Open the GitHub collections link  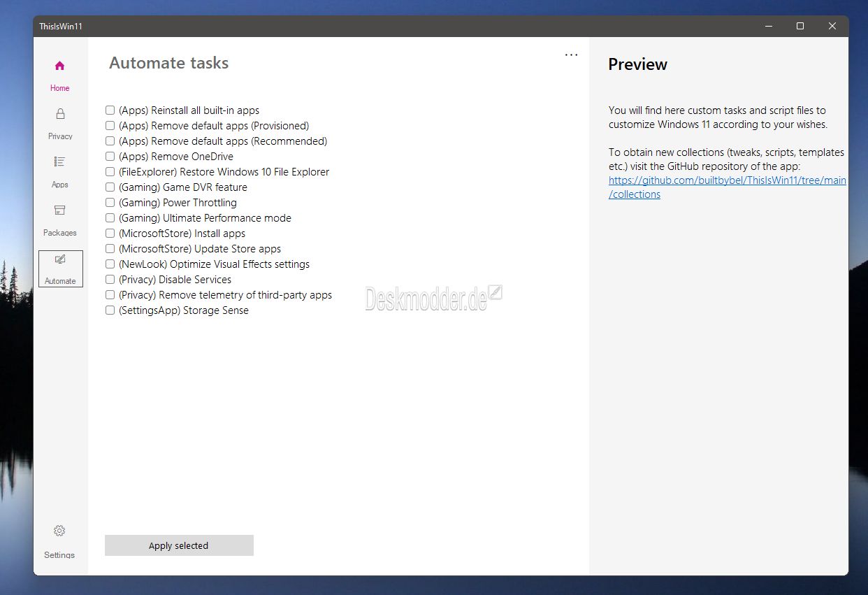tap(728, 187)
